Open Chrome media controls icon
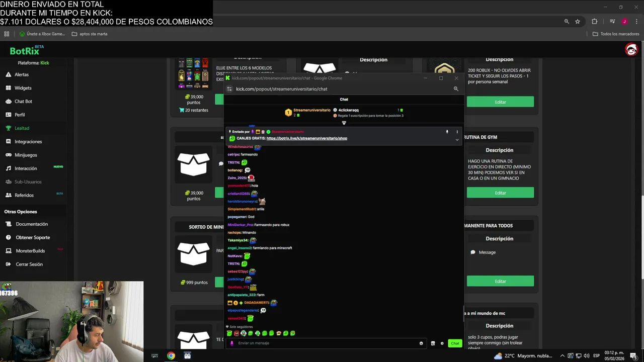This screenshot has width=644, height=362. pos(612,22)
